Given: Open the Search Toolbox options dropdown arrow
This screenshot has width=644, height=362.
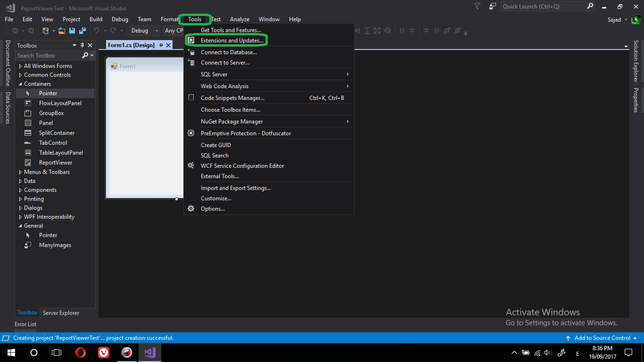Looking at the screenshot, I should click(x=92, y=56).
